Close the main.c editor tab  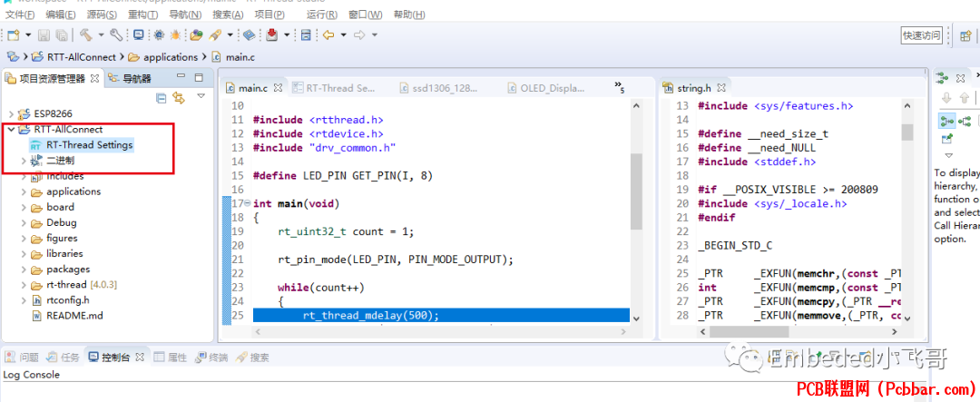coord(279,88)
